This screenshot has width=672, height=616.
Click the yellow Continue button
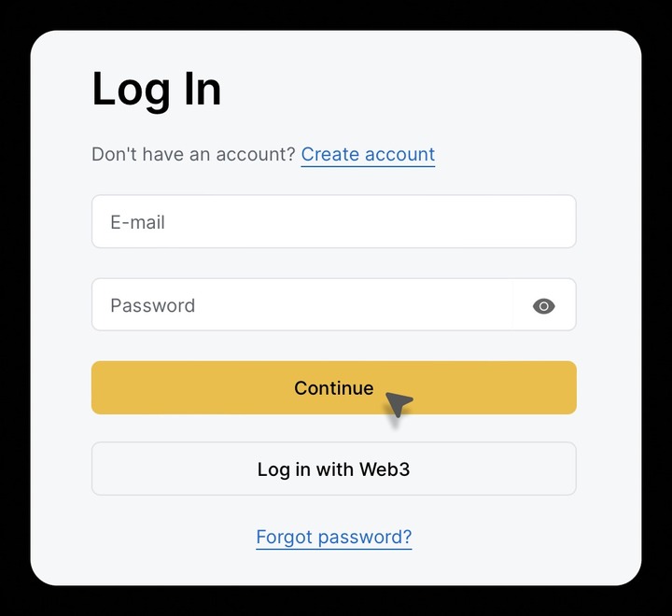(334, 387)
